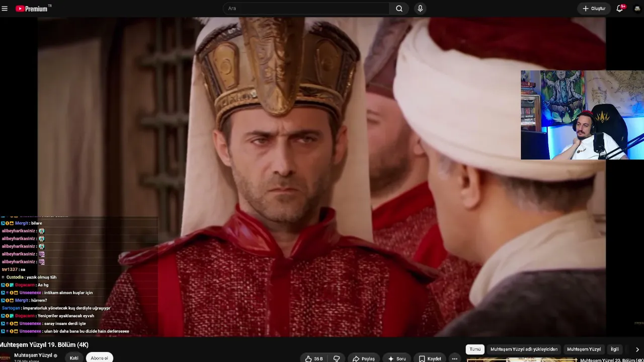Click the Katıl join button
Image resolution: width=644 pixels, height=362 pixels.
tap(74, 358)
